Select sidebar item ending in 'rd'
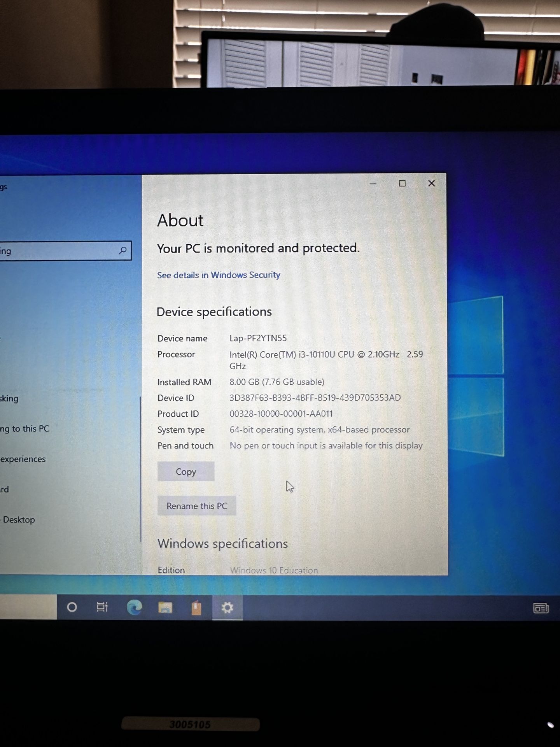Screen dimensions: 560x747 4,489
